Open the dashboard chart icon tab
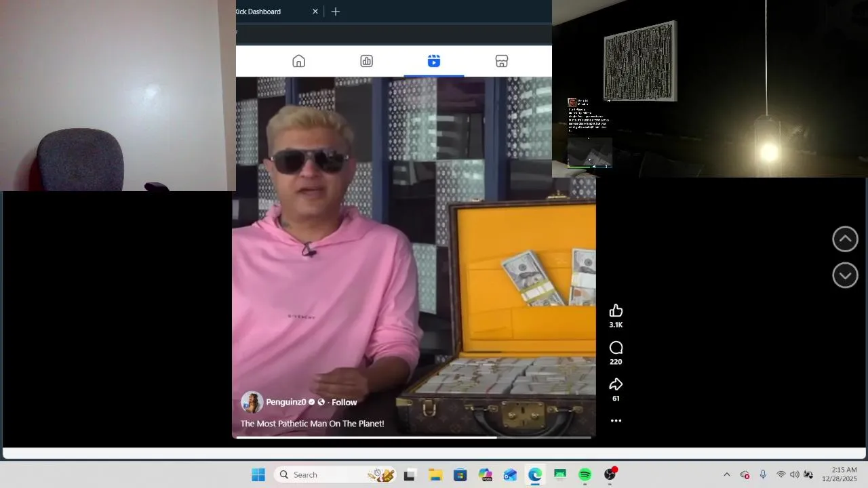 [366, 62]
